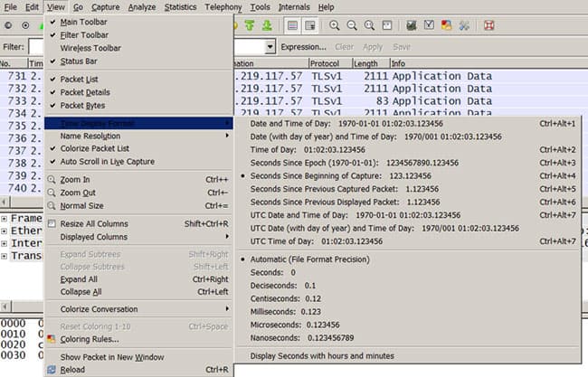Open the Name Resolution submenu
Screen dimensions: 588x377
(x=138, y=136)
